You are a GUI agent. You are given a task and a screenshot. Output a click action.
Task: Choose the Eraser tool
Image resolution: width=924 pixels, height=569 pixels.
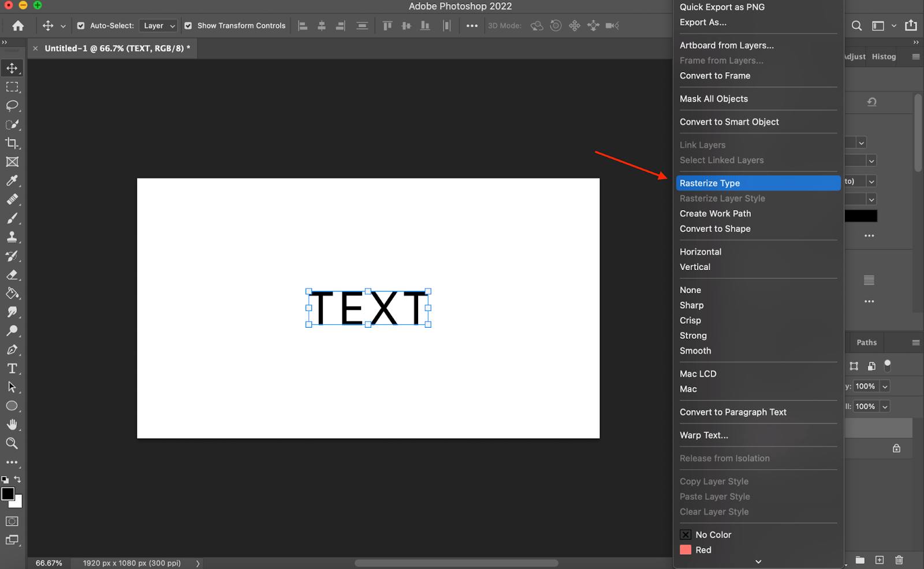point(12,275)
